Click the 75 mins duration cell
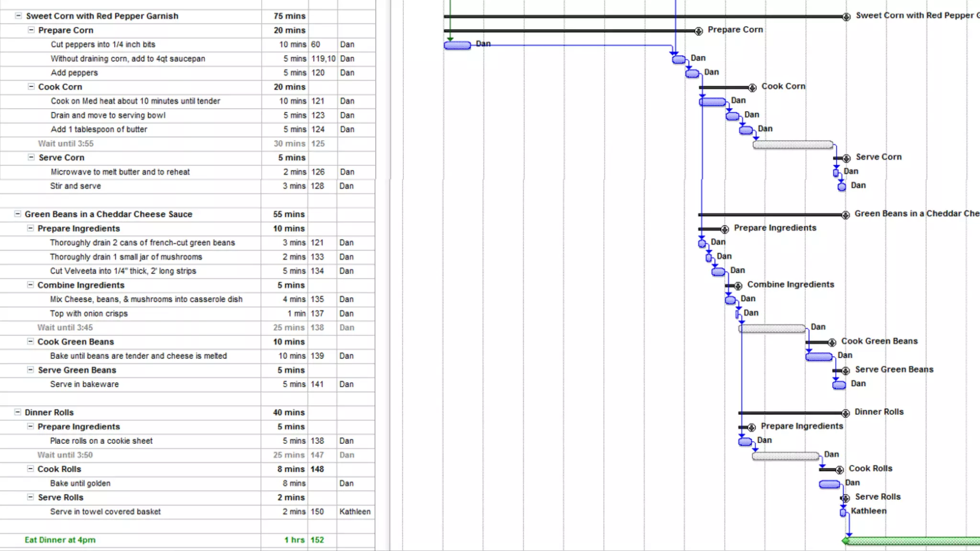980x551 pixels. click(x=289, y=16)
